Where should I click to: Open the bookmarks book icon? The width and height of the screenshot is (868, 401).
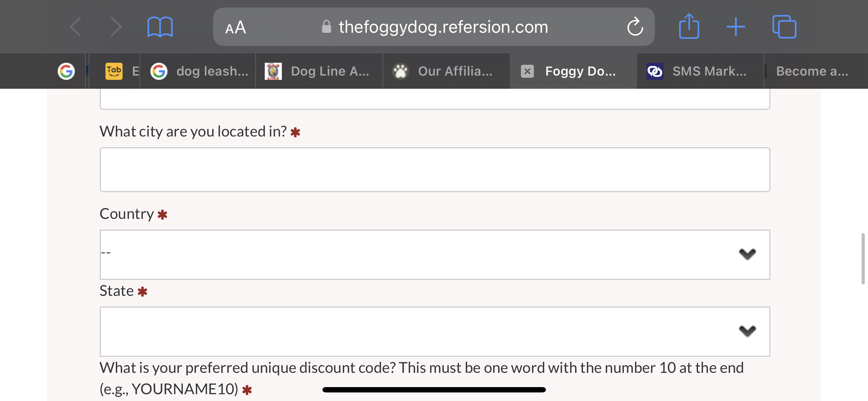pyautogui.click(x=160, y=27)
